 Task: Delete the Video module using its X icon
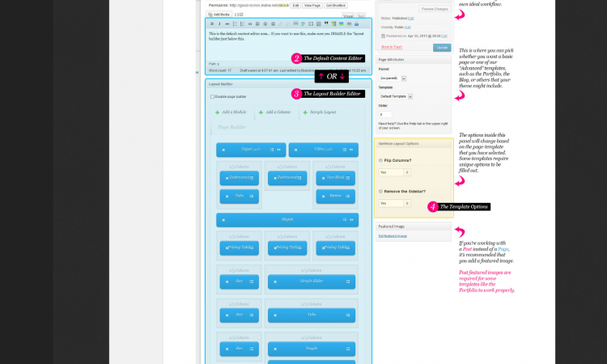(295, 150)
